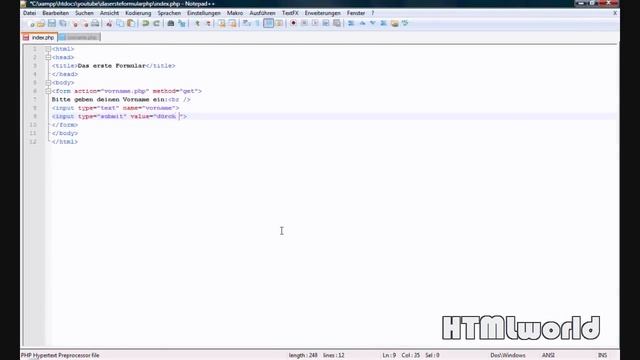Collapse the <form> fold marker on line 6
Screen dimensions: 640x360
(48, 91)
